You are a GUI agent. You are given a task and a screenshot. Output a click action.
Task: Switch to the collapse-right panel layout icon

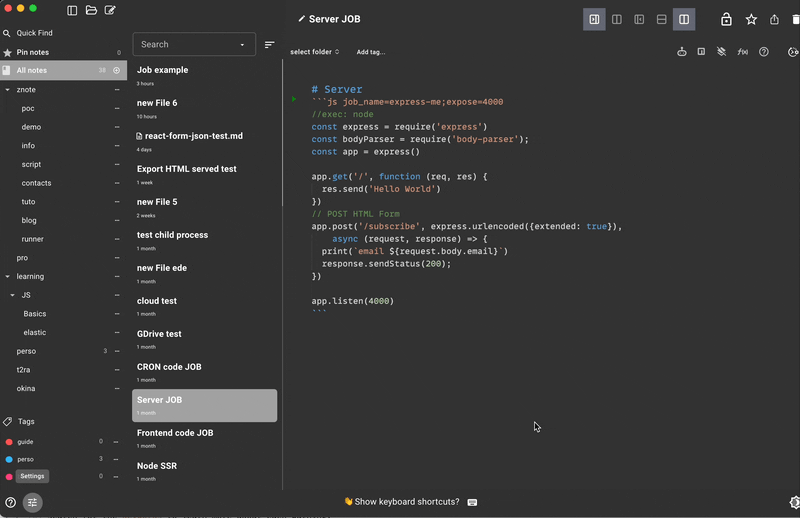(594, 19)
